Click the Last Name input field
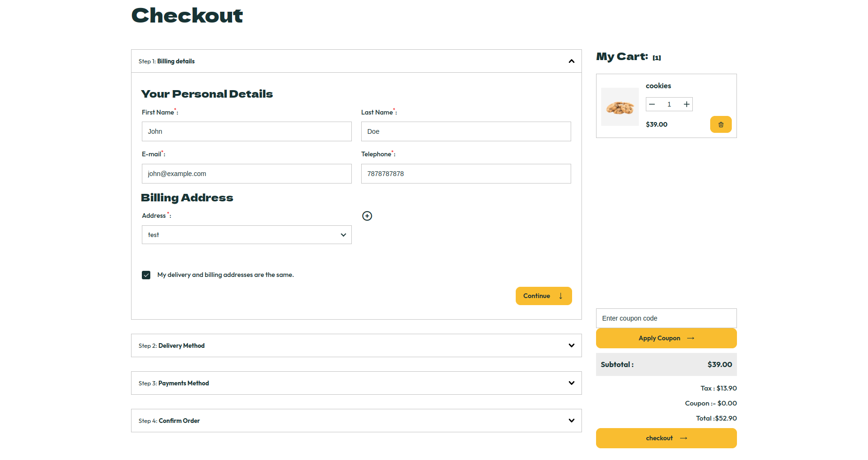The image size is (868, 460). [465, 131]
